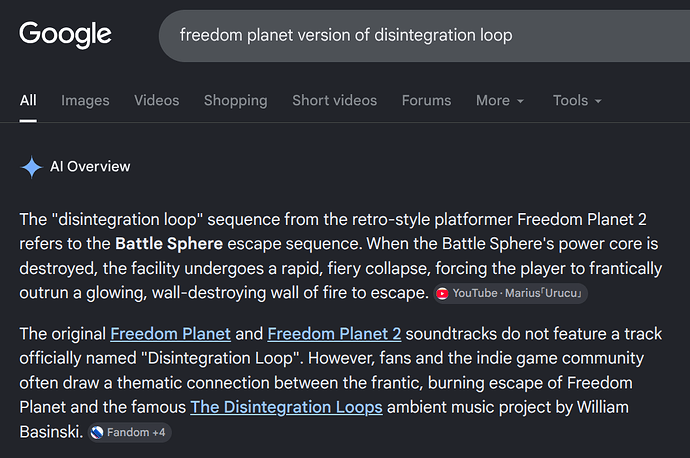Click the YouTube source icon
This screenshot has height=458, width=690.
(x=442, y=293)
